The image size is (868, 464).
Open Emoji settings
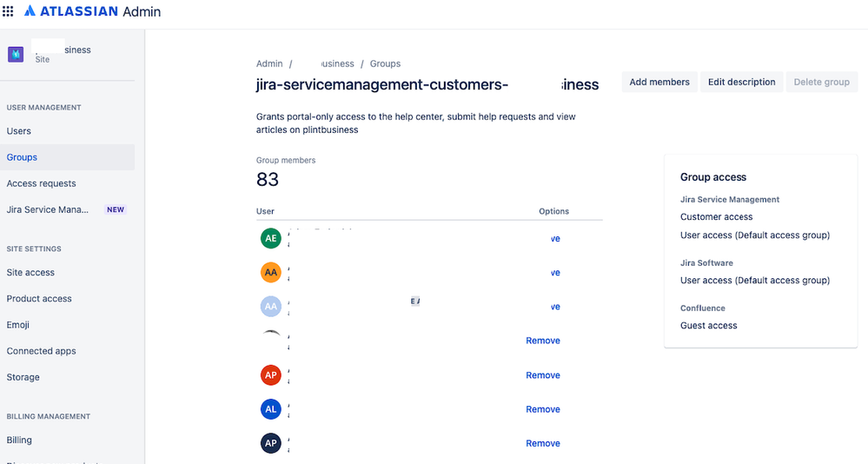click(x=67, y=324)
